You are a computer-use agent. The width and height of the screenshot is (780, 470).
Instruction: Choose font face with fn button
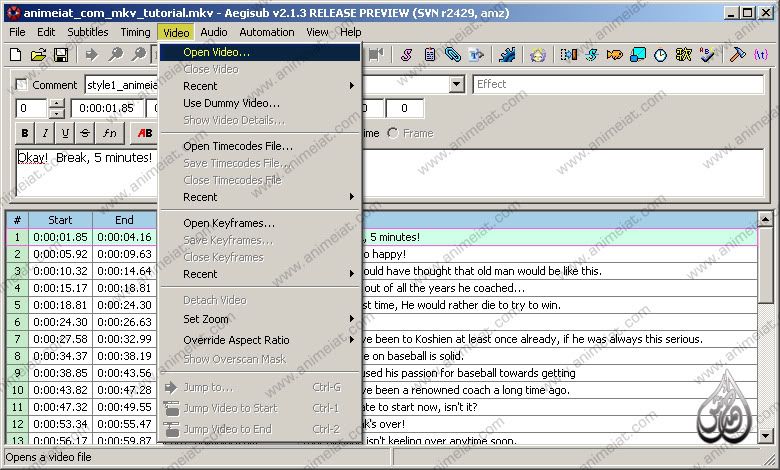109,133
